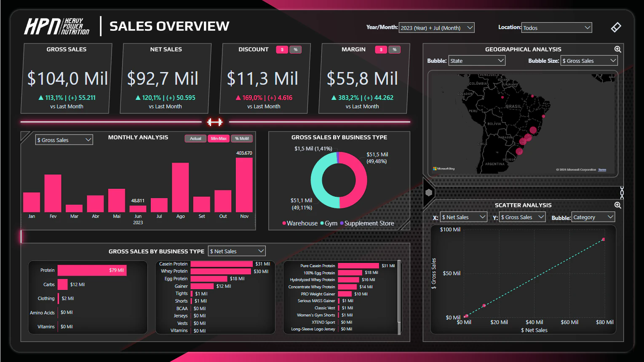Click the Protein category bar
This screenshot has width=644, height=362.
(92, 271)
